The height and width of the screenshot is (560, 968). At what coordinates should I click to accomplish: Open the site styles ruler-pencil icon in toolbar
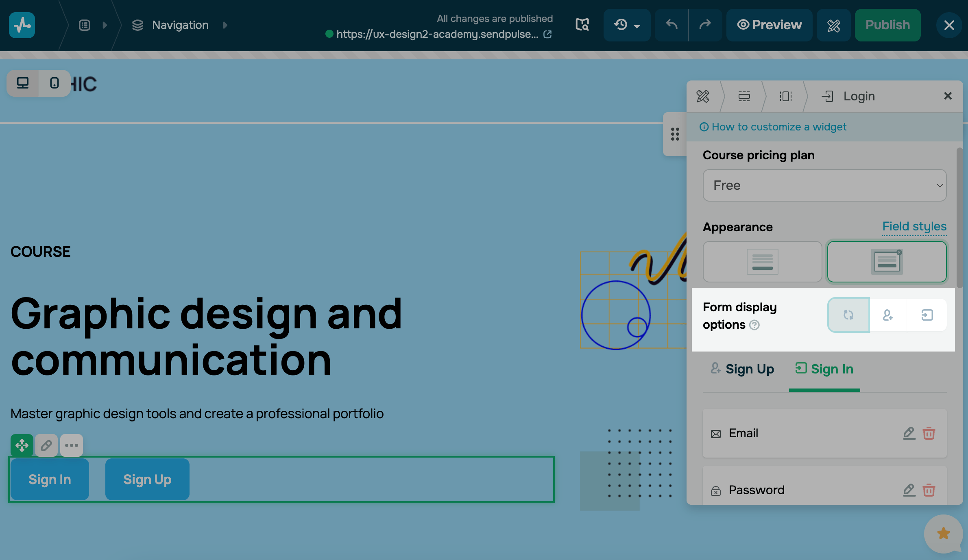(833, 25)
